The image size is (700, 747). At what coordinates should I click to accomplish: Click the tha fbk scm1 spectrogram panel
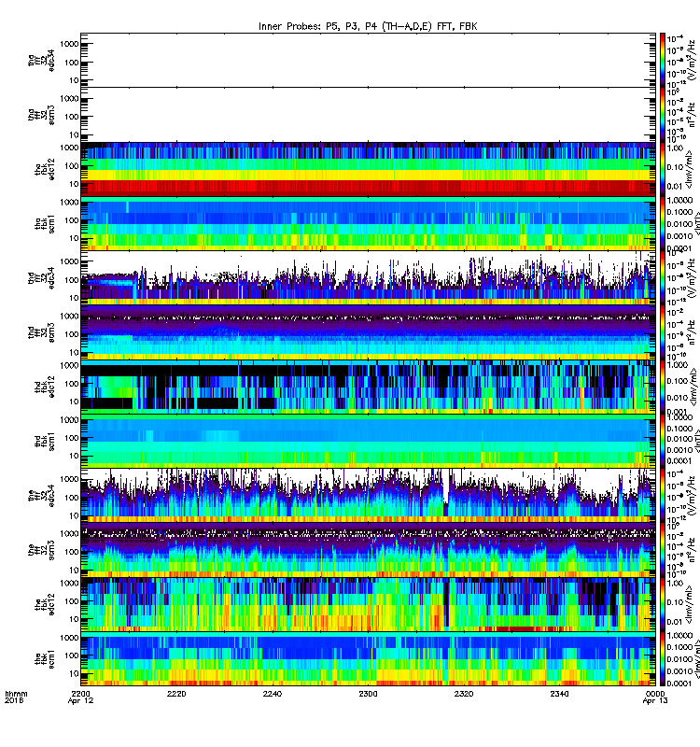[368, 224]
